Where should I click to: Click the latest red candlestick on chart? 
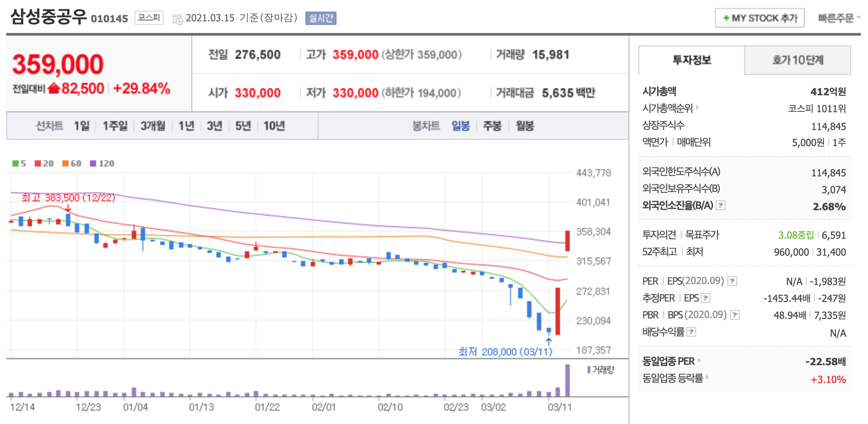pos(568,241)
